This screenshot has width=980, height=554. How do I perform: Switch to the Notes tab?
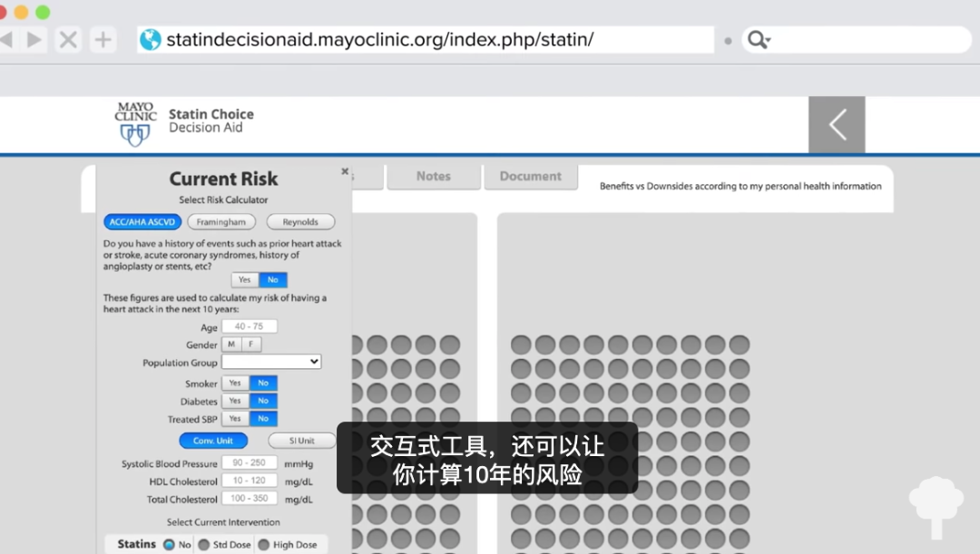pyautogui.click(x=434, y=177)
